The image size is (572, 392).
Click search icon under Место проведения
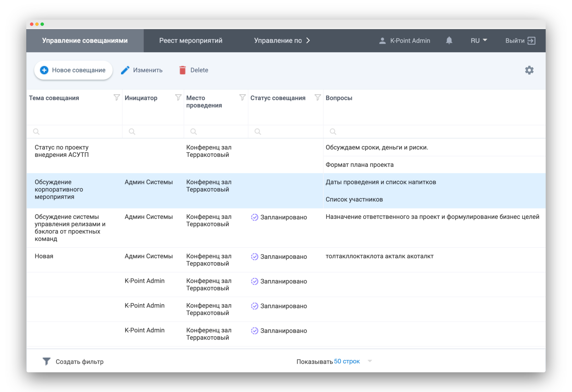193,131
